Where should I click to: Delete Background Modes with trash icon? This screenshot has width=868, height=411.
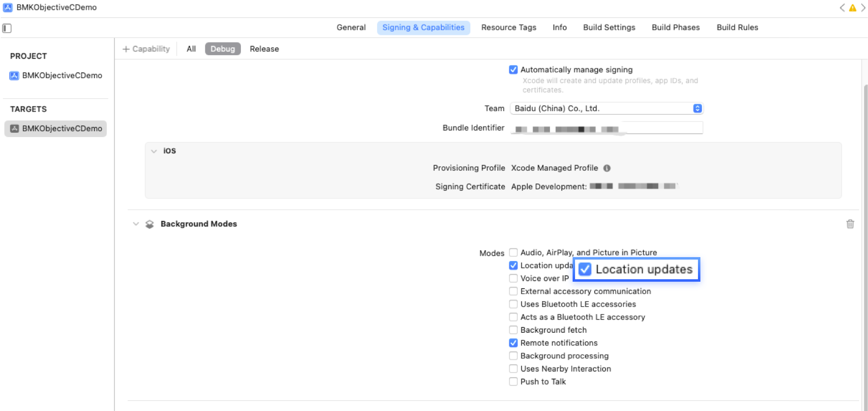click(x=850, y=224)
